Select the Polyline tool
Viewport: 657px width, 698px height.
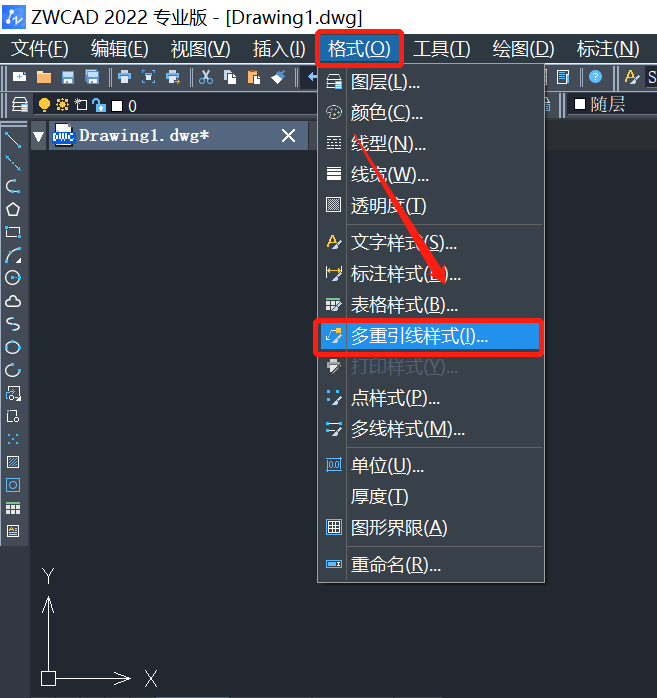[x=13, y=187]
